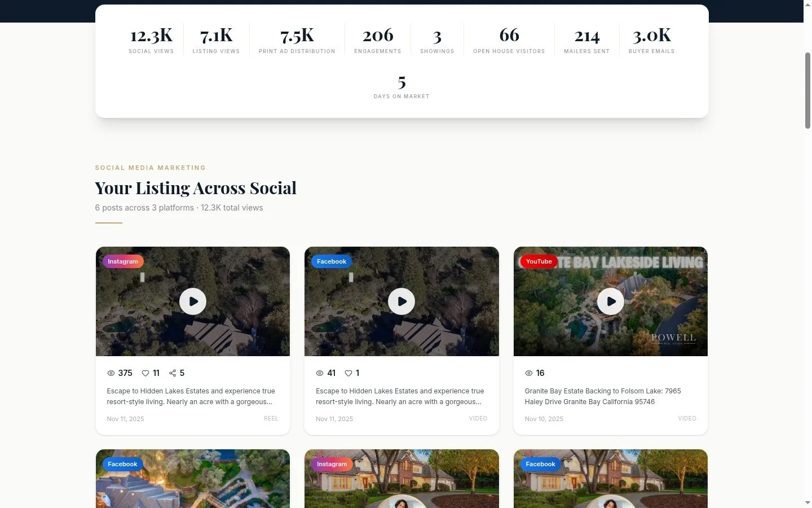Click the 7.1K Listing Views stat
Image resolution: width=812 pixels, height=508 pixels.
(216, 40)
